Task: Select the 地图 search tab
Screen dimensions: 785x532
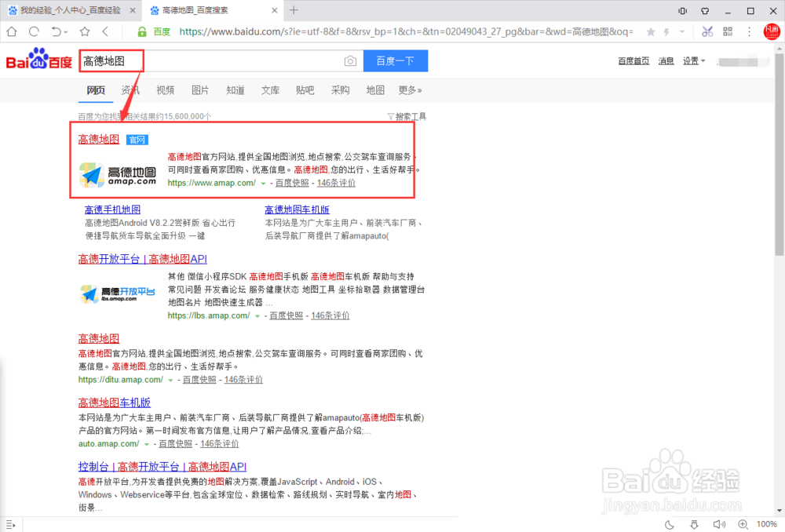Action: pyautogui.click(x=375, y=90)
